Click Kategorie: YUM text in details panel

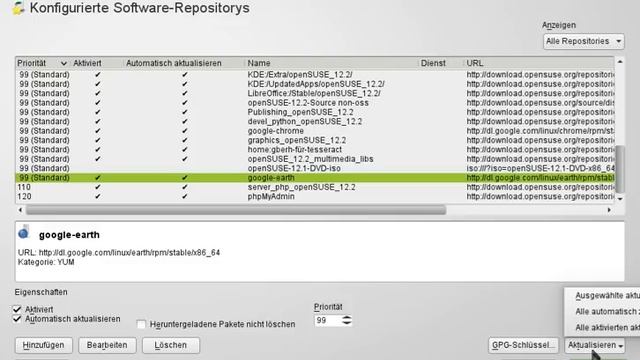tap(46, 262)
